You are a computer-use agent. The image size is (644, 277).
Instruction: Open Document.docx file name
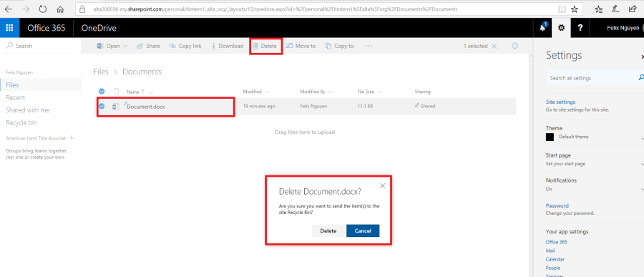pyautogui.click(x=146, y=107)
